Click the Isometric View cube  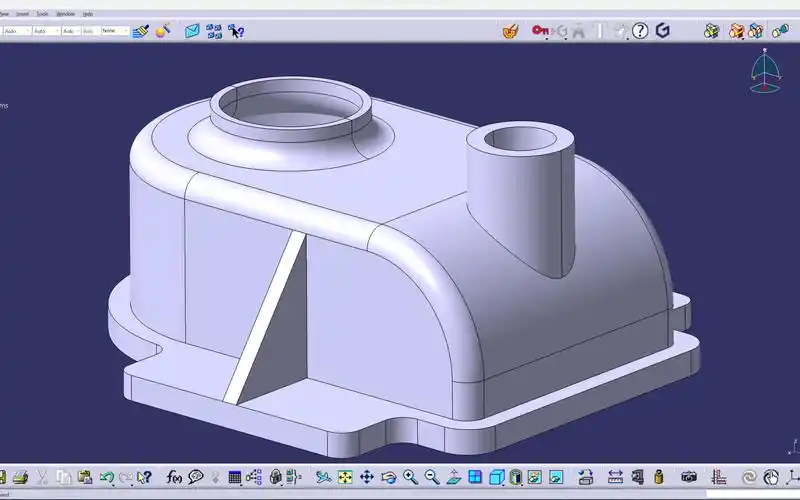click(x=496, y=477)
